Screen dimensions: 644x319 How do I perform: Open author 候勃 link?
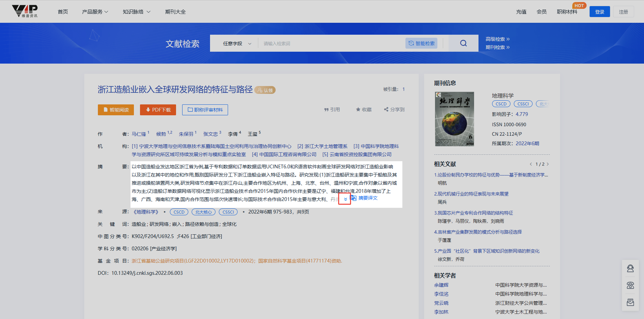tap(161, 134)
